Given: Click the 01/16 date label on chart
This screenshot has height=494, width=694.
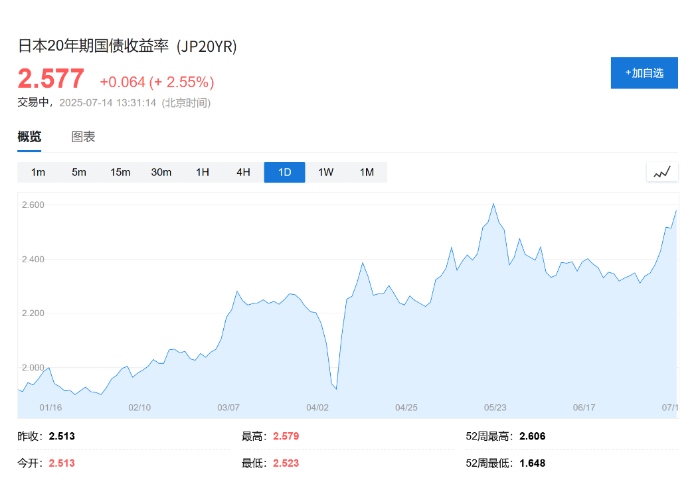Looking at the screenshot, I should 50,407.
